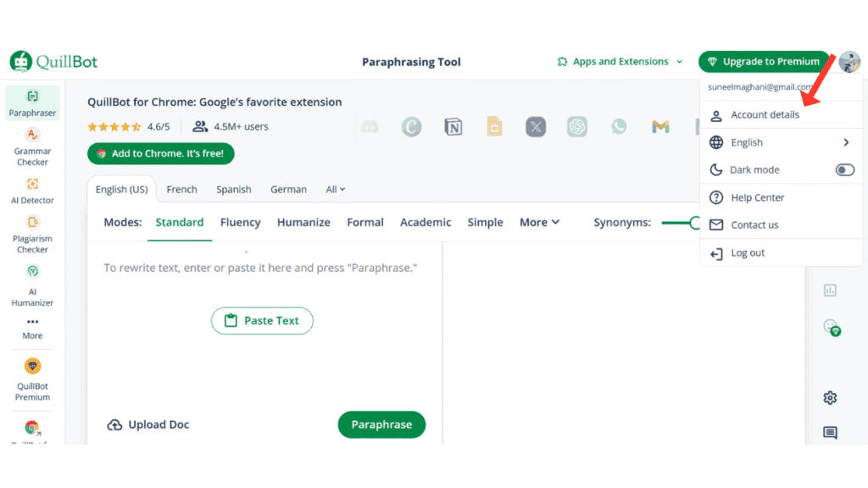Image resolution: width=868 pixels, height=488 pixels.
Task: Toggle the Dark mode switch
Action: point(844,170)
